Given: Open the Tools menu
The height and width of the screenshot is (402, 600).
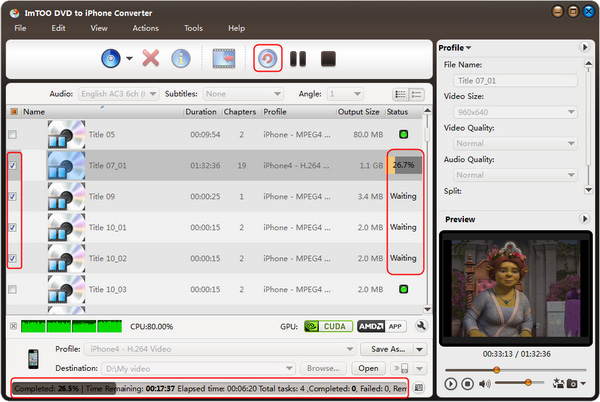Looking at the screenshot, I should pyautogui.click(x=193, y=28).
